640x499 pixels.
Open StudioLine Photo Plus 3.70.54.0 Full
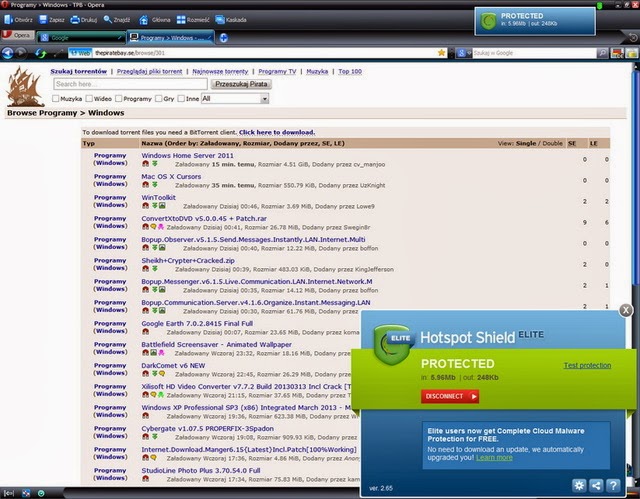pos(200,470)
